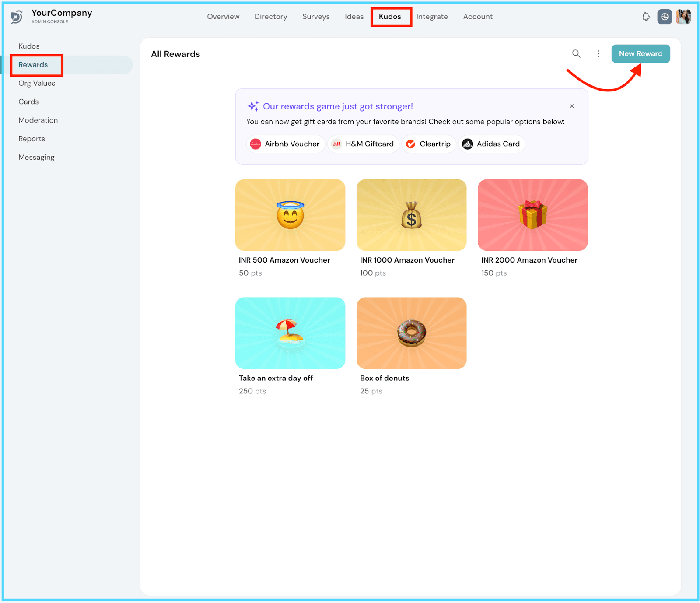Viewport: 700px width, 603px height.
Task: Click the YourCompany logo icon
Action: (x=17, y=17)
